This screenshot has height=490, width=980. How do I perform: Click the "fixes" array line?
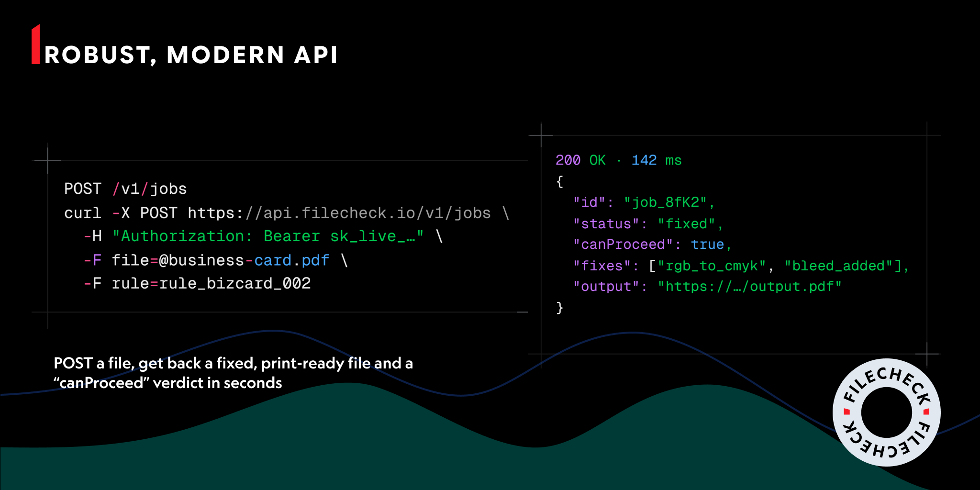741,266
